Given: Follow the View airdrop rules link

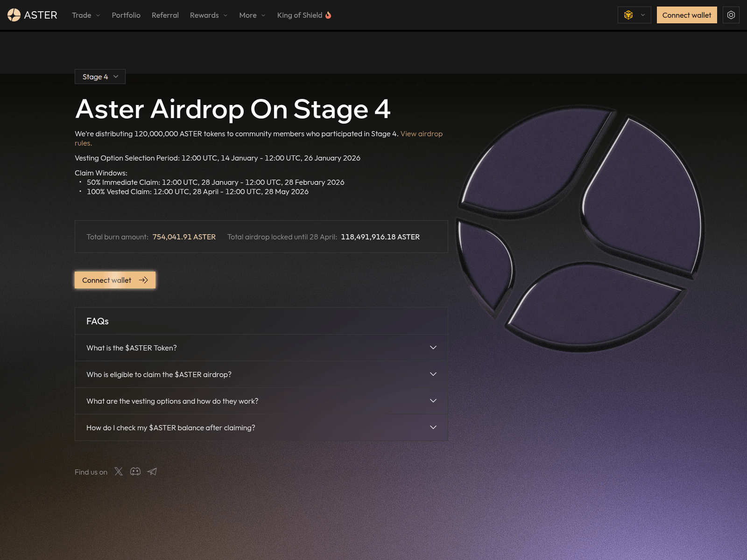Looking at the screenshot, I should coord(421,133).
